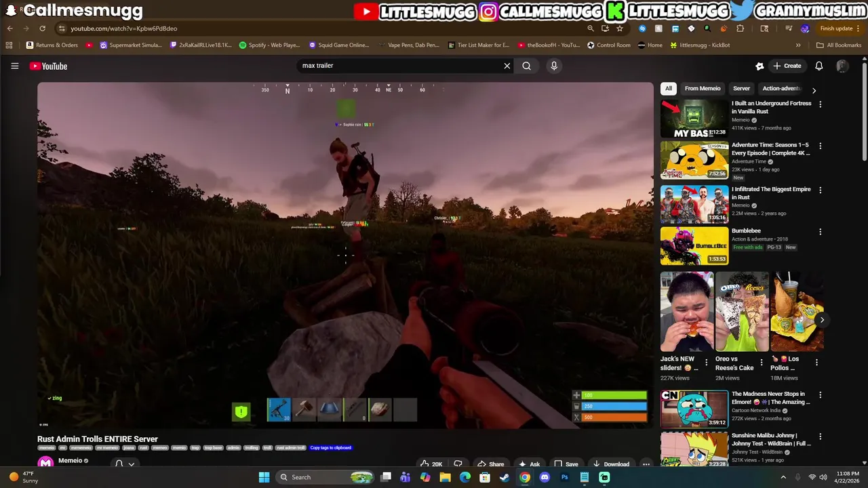Image resolution: width=868 pixels, height=488 pixels.
Task: Open Discord from the taskbar
Action: tap(545, 477)
